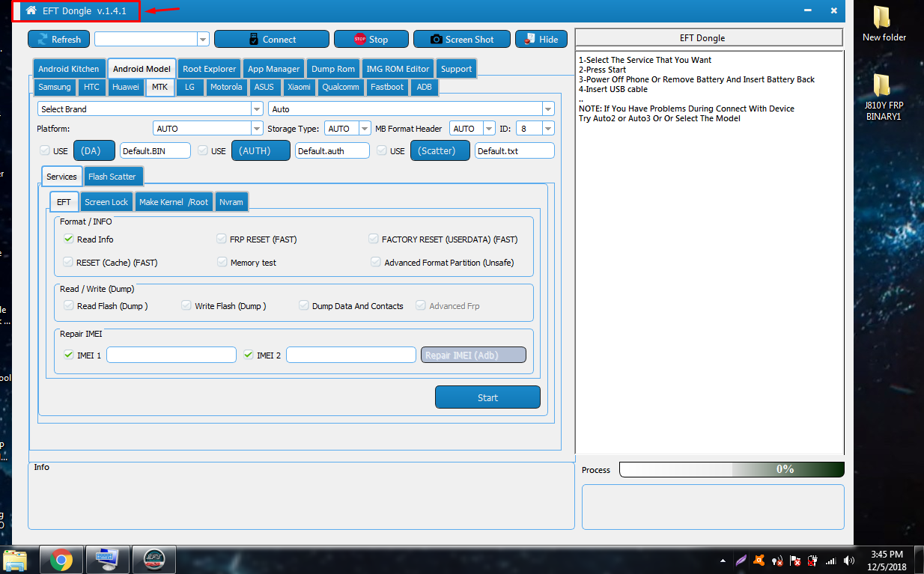Viewport: 924px width, 574px height.
Task: Enable FACTORY RESET (USERDATA) (FAST) checkbox
Action: (374, 239)
